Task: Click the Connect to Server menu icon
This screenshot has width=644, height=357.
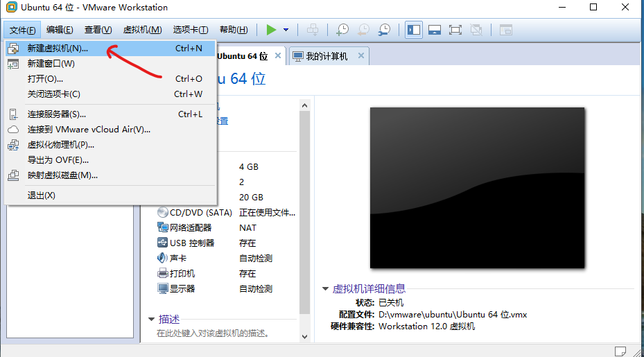Action: coord(13,114)
